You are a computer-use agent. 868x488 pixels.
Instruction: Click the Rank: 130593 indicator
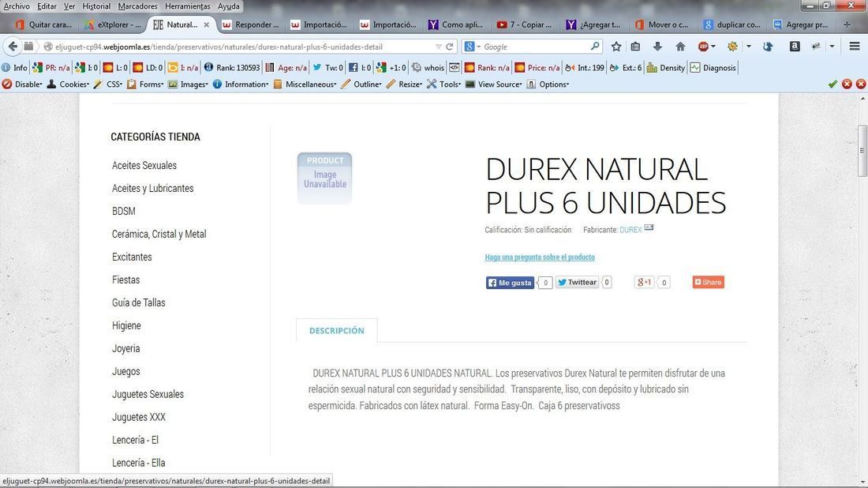point(232,68)
